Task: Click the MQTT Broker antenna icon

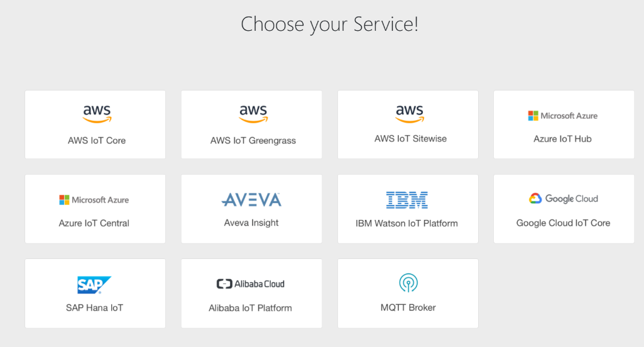Action: pos(408,284)
